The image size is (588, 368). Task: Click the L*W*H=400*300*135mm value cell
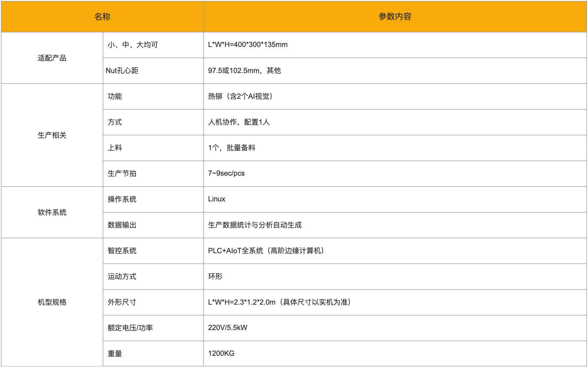coord(248,45)
